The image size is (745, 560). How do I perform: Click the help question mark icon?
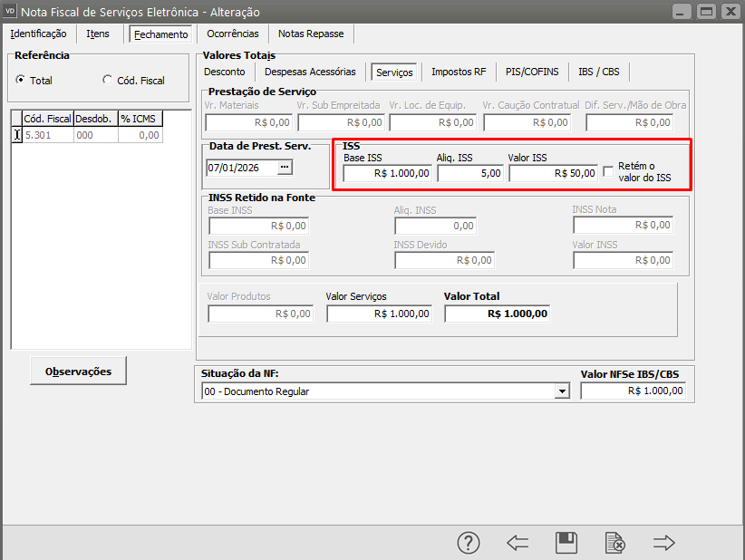tap(468, 543)
